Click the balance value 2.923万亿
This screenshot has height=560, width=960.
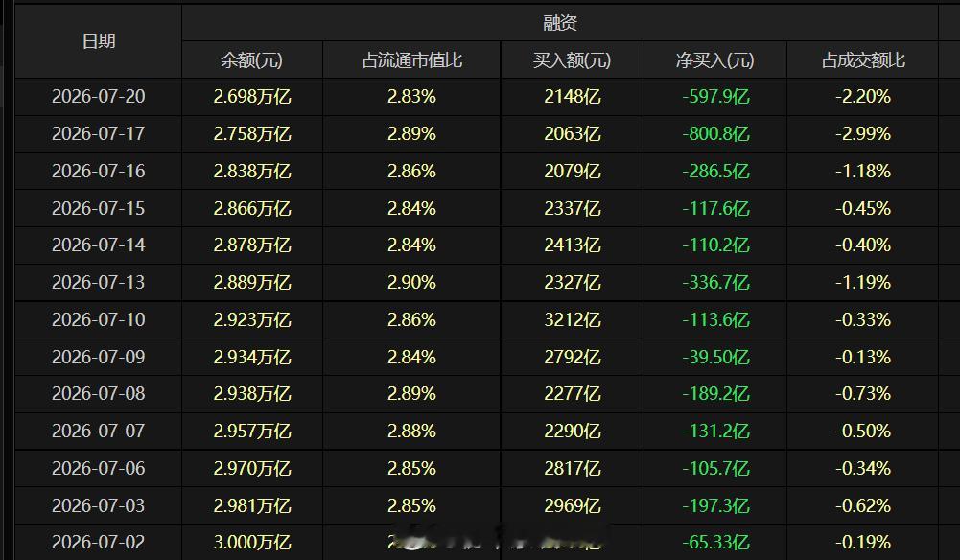click(251, 319)
